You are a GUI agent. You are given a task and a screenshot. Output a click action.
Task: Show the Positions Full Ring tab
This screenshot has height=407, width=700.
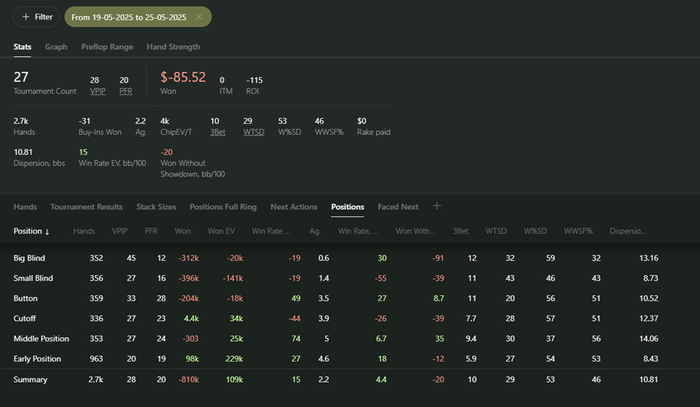223,207
